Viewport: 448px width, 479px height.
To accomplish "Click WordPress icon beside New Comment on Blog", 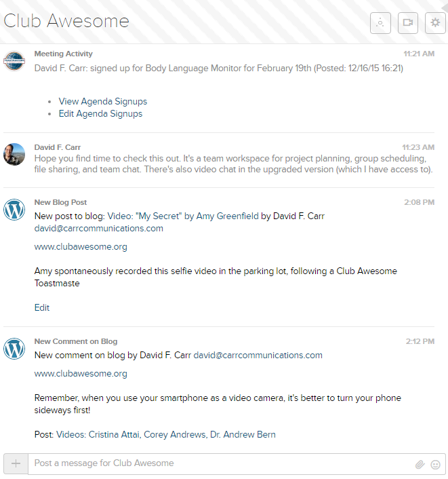I will click(x=14, y=349).
